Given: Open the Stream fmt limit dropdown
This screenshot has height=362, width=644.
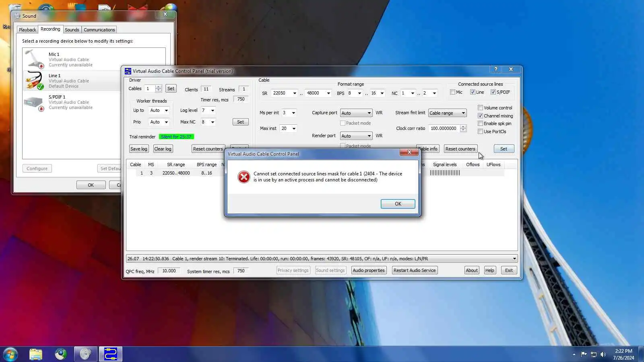Looking at the screenshot, I should 448,113.
